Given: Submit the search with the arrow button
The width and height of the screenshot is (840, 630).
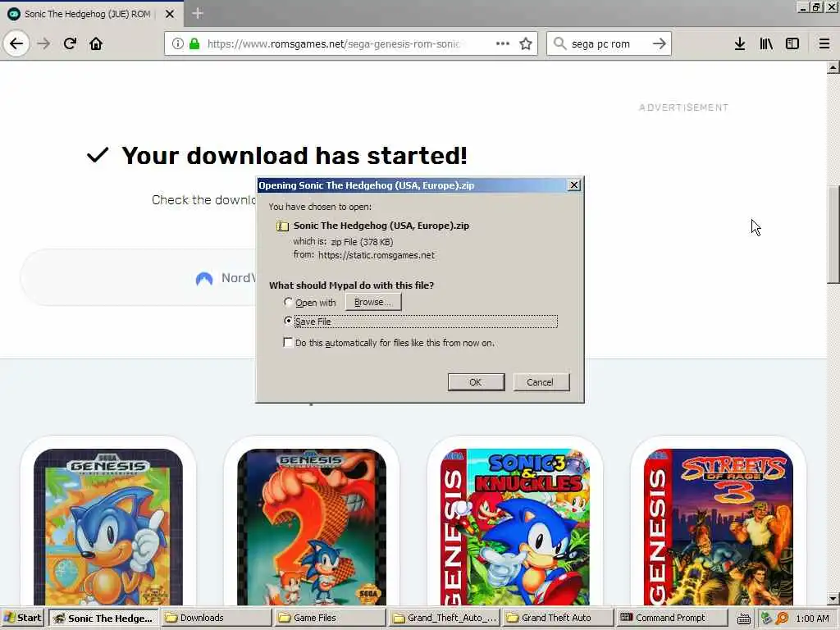Looking at the screenshot, I should point(660,43).
